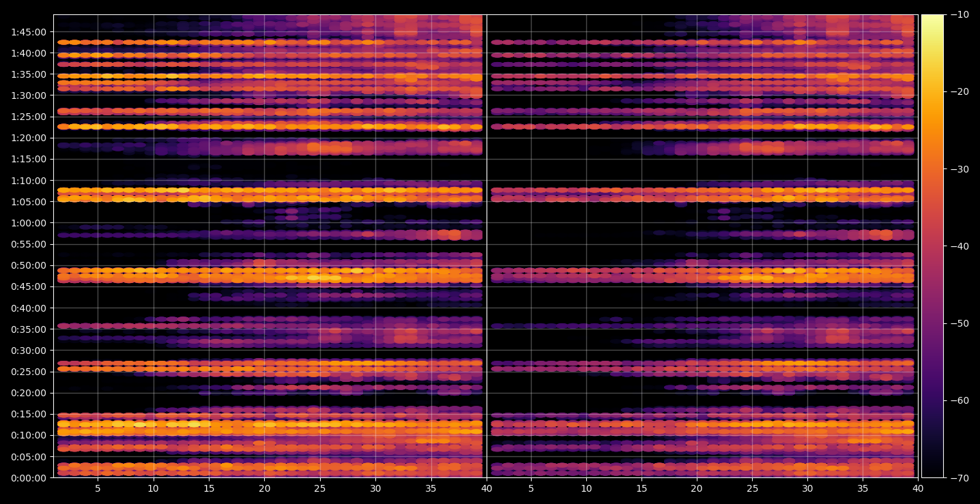Click x-axis label 35 under the right plot
980x504 pixels.
point(863,488)
